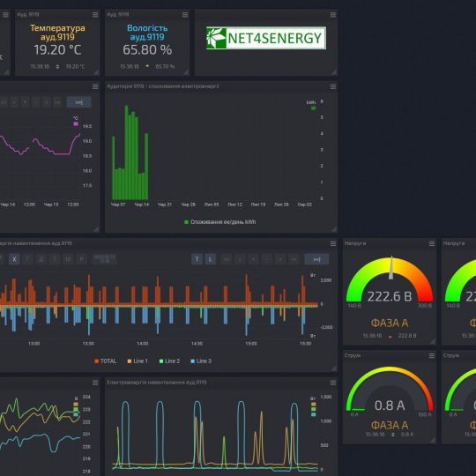Open menu of TOTAL/Line load bar chart panel

pyautogui.click(x=333, y=244)
